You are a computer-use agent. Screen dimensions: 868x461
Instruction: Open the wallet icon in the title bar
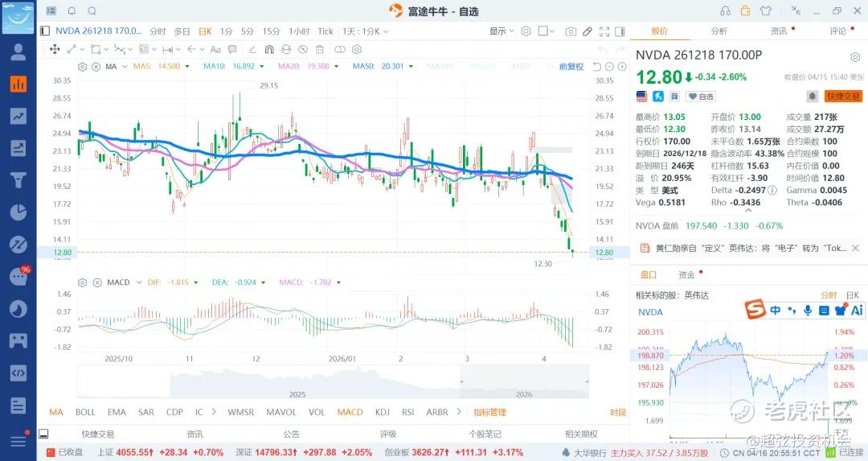click(x=746, y=11)
